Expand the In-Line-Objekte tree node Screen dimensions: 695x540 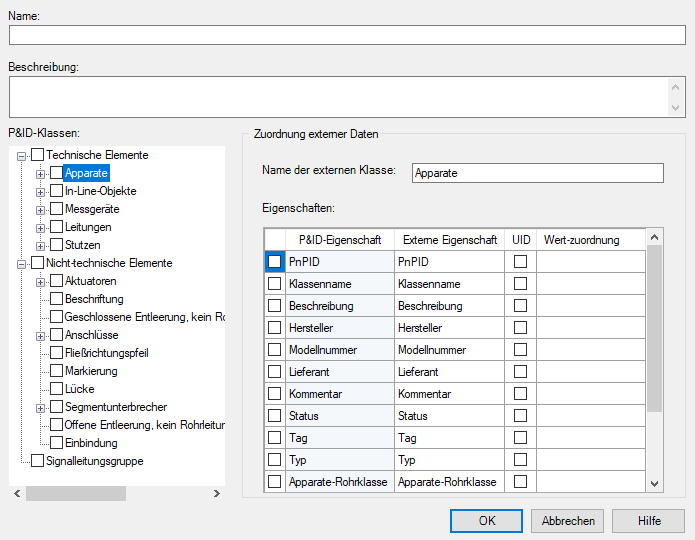(41, 192)
